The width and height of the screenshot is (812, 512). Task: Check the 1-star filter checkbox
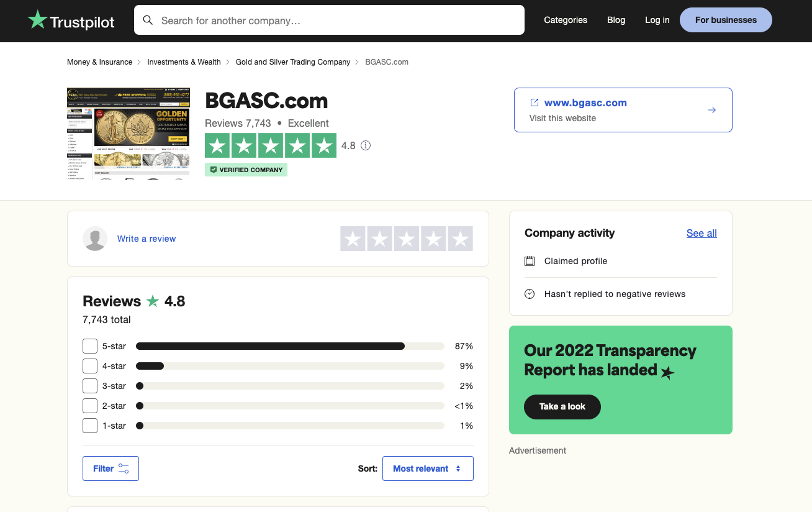click(90, 426)
